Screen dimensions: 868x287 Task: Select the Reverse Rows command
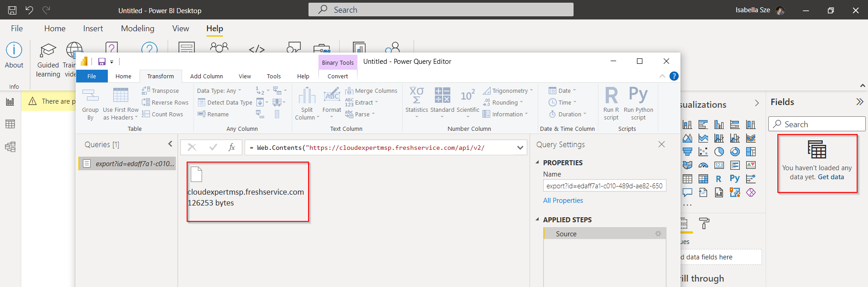click(x=165, y=102)
